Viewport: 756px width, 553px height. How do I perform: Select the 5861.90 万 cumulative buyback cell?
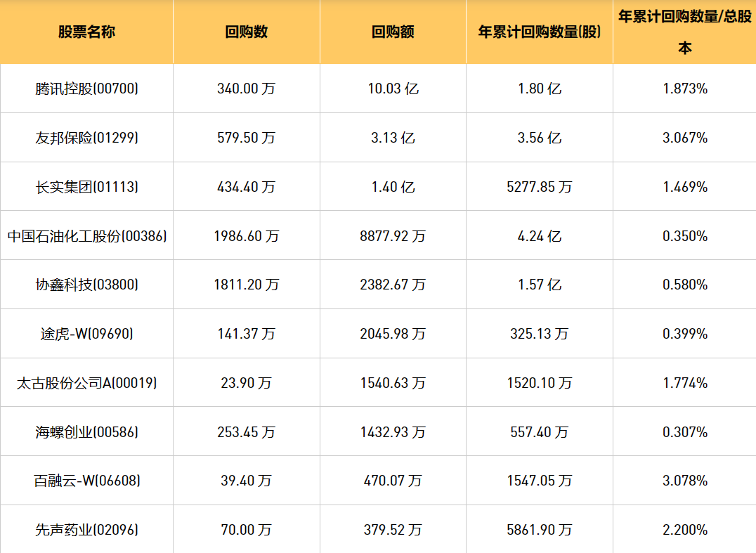point(540,530)
